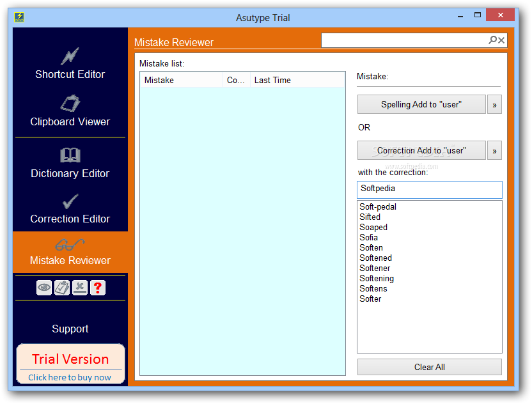The image size is (532, 404).
Task: Click the Correction Editor label
Action: (x=70, y=219)
